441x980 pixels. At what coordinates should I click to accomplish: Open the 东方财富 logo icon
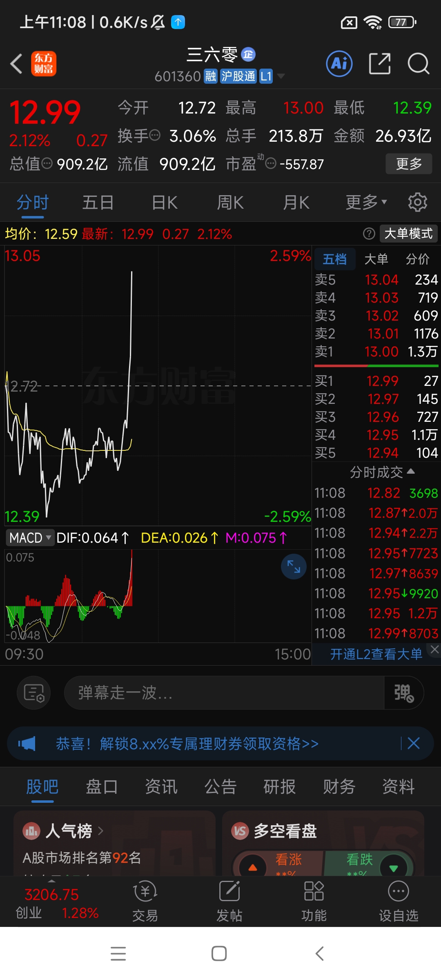pos(44,64)
